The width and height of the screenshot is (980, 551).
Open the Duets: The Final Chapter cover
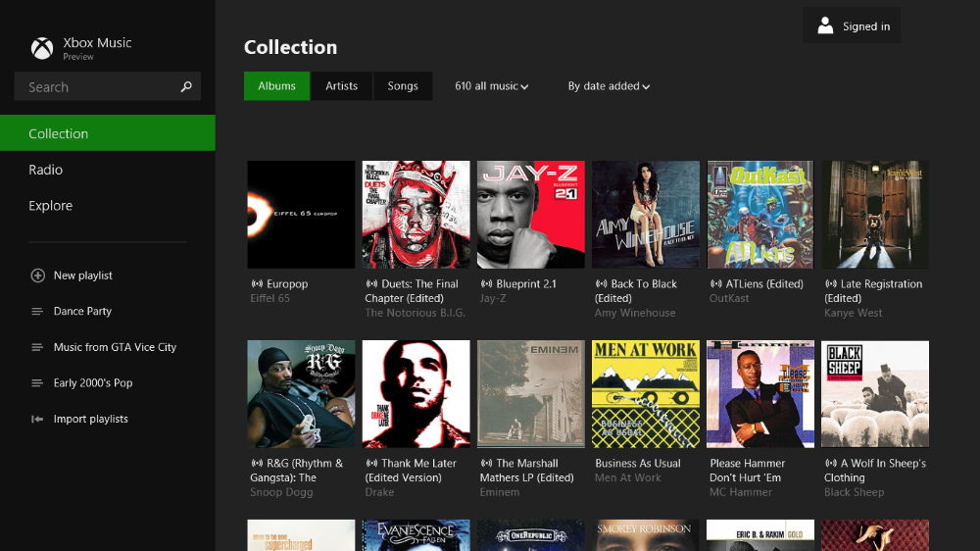coord(416,215)
